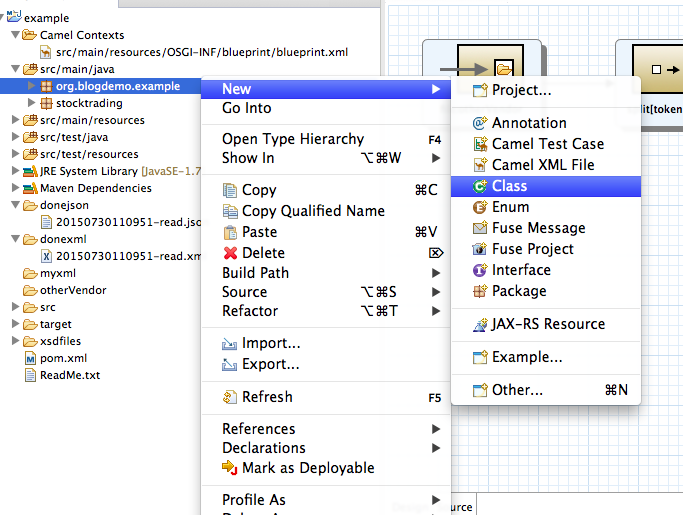Expand the JRE System Library node
This screenshot has height=515, width=683.
(15, 171)
